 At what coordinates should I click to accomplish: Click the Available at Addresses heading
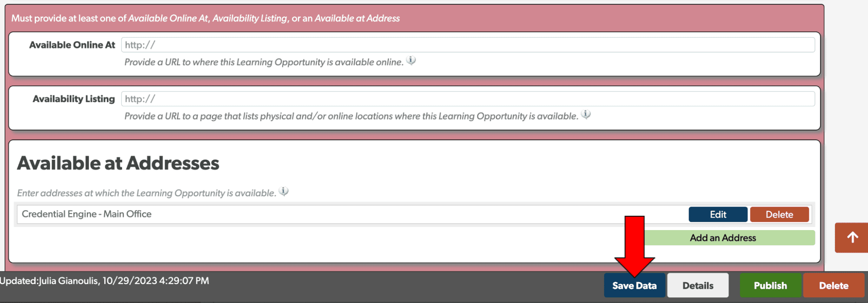(118, 163)
